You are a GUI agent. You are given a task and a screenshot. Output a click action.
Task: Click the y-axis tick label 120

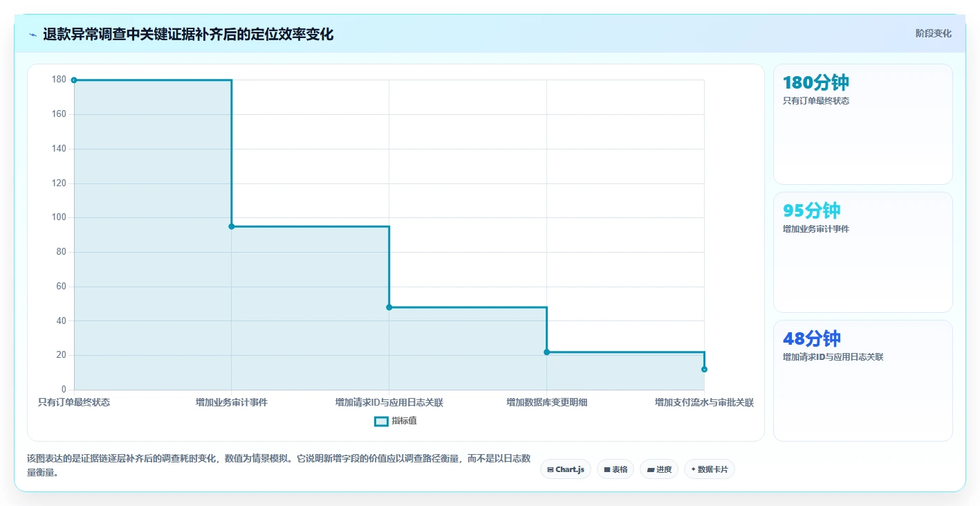[x=59, y=183]
